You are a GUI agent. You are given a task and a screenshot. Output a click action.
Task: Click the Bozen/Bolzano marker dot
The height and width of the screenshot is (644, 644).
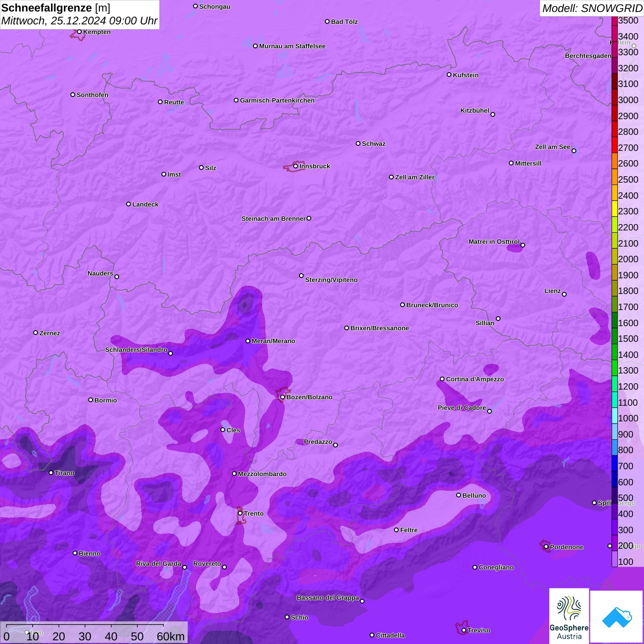click(x=282, y=397)
